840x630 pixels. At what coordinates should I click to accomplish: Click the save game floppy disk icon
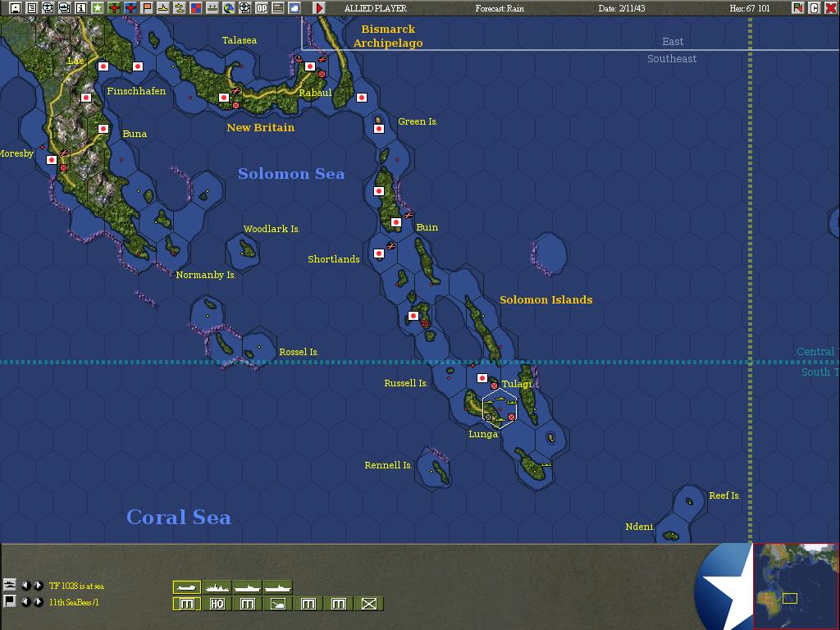click(15, 8)
